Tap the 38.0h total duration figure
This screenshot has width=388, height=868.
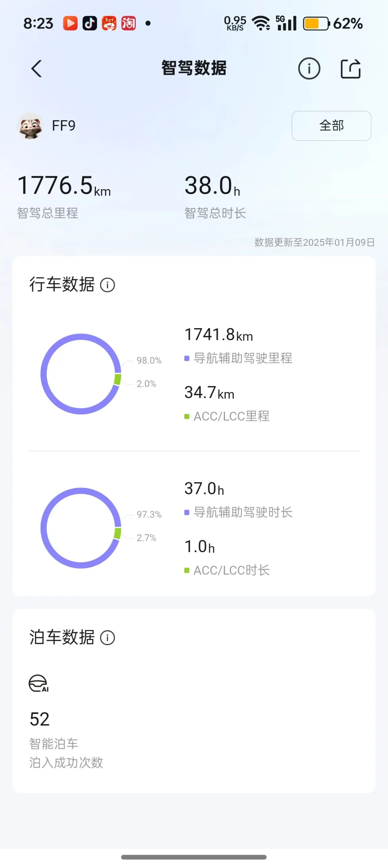(212, 185)
